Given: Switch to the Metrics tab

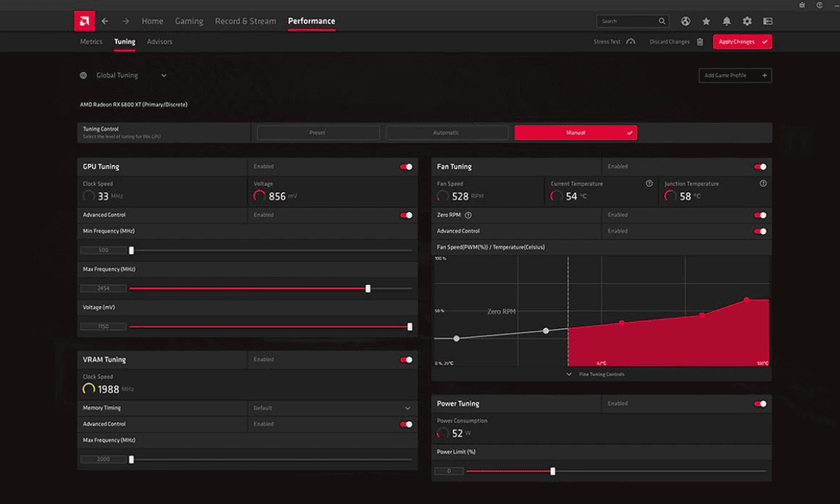Looking at the screenshot, I should pos(91,41).
